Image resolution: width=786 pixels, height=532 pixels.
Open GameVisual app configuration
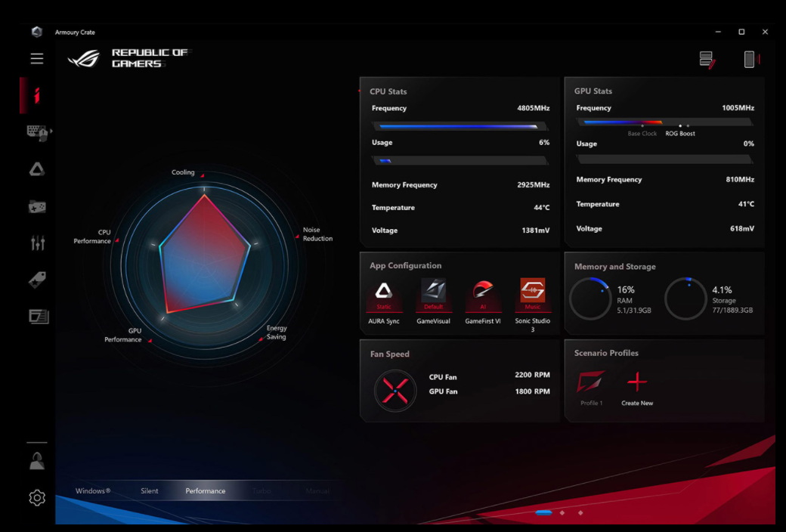(x=433, y=301)
